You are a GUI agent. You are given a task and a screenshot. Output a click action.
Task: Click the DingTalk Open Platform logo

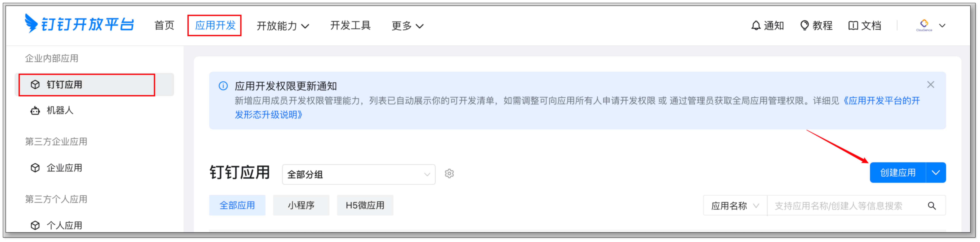79,24
